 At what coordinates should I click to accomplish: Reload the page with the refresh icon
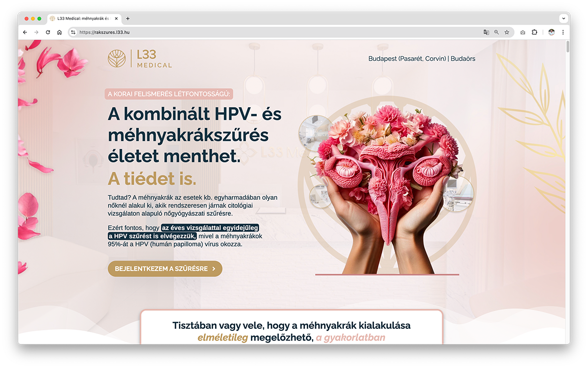(x=48, y=32)
